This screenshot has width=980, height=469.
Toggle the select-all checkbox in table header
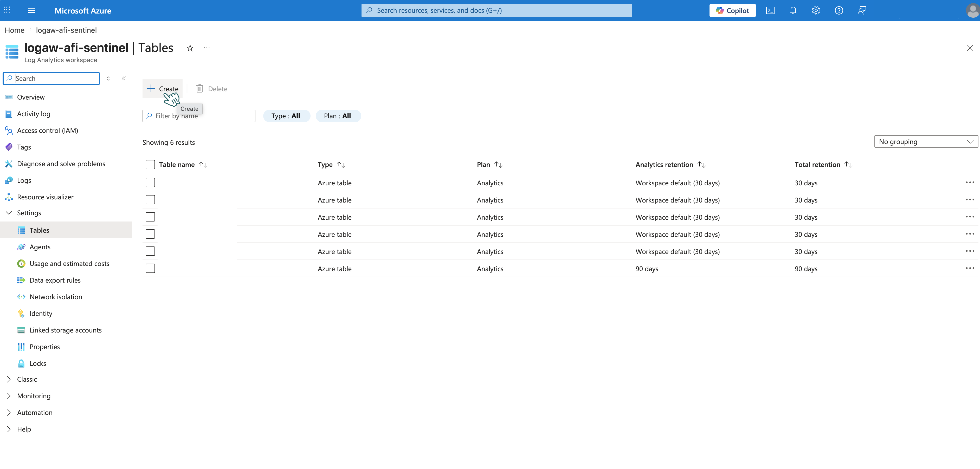[x=150, y=165]
